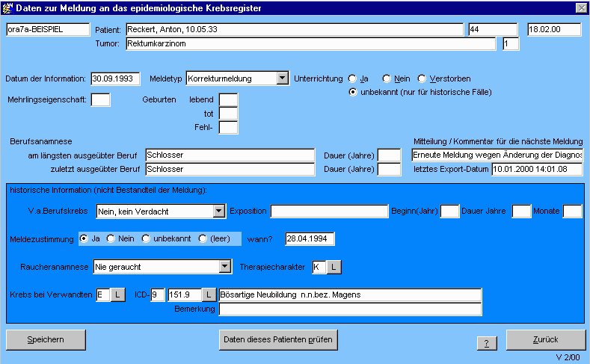Click the Datum der Information date field

116,78
